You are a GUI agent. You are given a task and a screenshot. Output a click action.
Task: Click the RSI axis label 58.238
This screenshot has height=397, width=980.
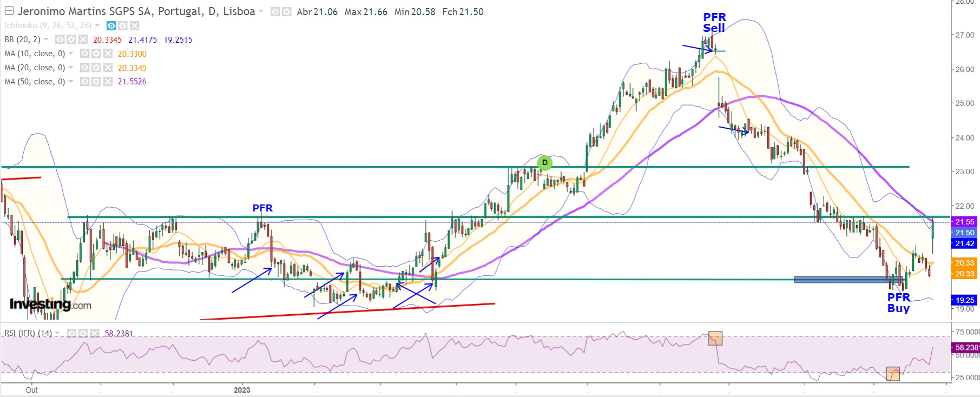tap(965, 347)
